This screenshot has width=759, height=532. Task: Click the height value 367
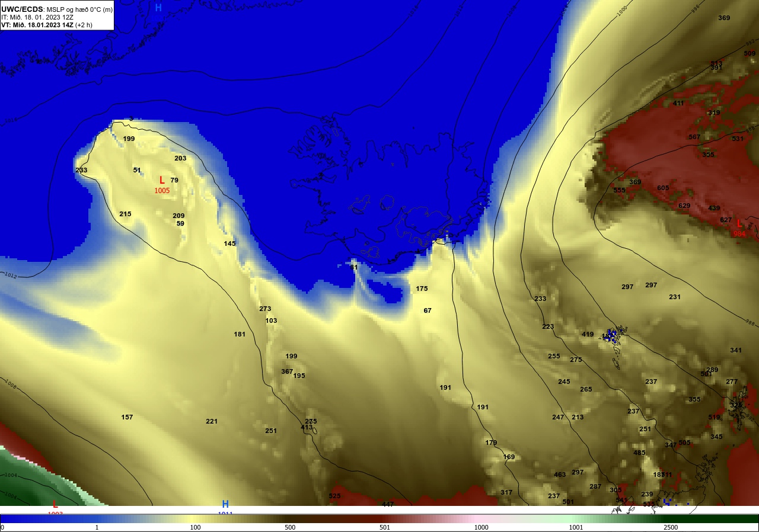(x=287, y=371)
